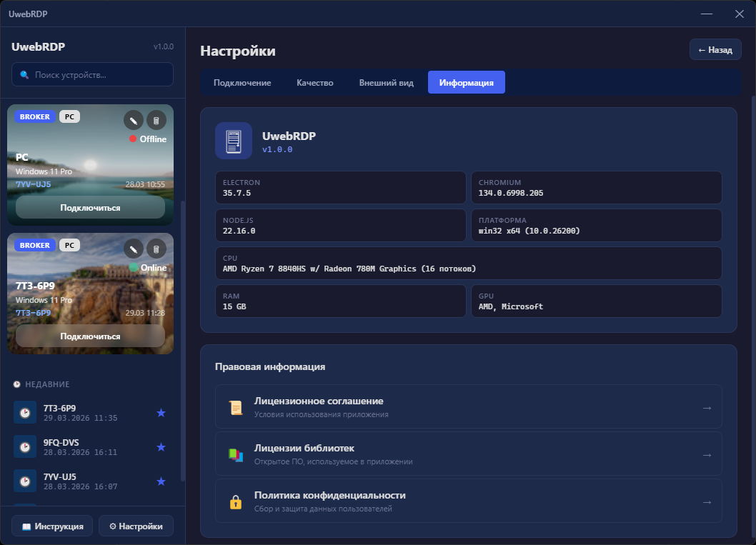Click edit pencil icon on 7T3-6P9 card
Image resolution: width=756 pixels, height=545 pixels.
[134, 249]
